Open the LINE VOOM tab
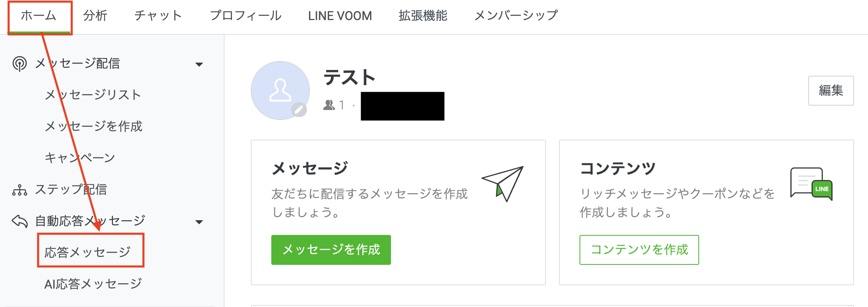 pyautogui.click(x=340, y=16)
